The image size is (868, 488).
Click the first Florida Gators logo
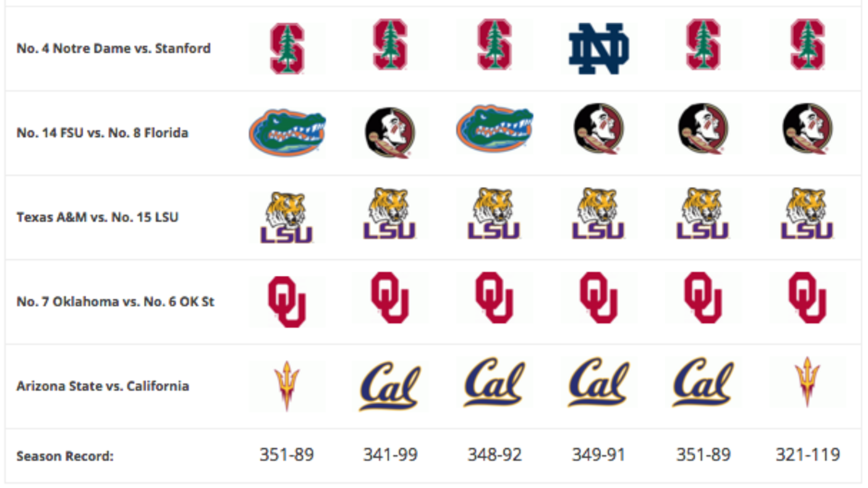coord(287,133)
